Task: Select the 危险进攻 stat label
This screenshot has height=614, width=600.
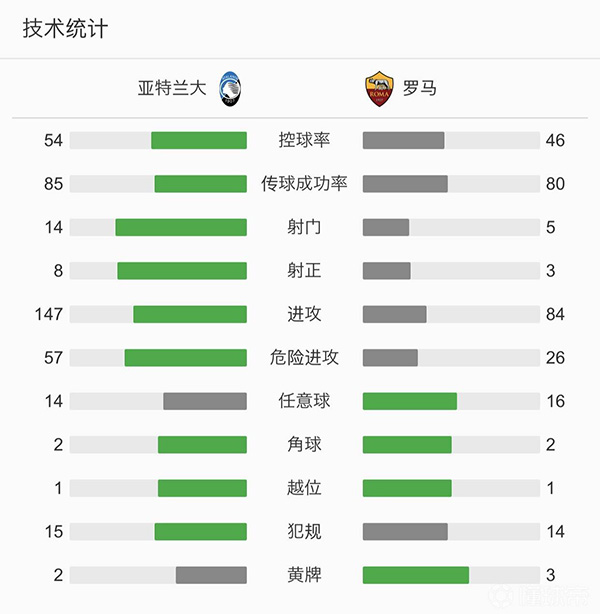Action: pos(304,357)
